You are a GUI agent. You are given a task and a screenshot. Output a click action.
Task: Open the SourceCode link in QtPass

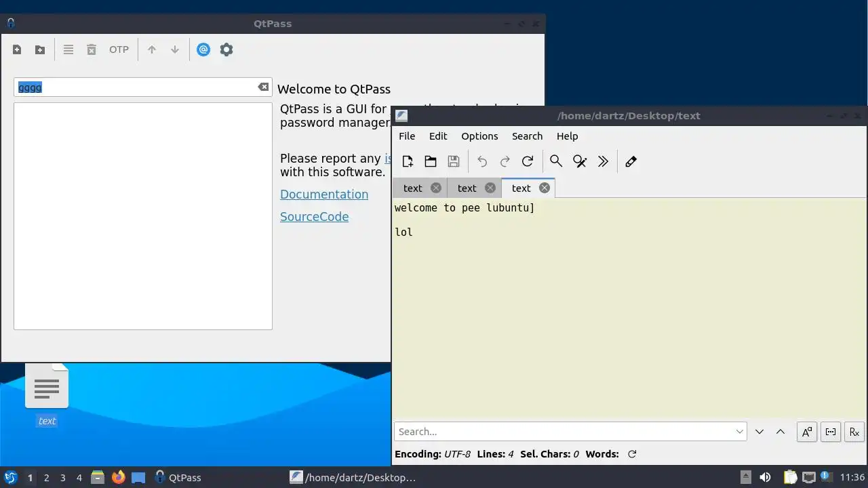pyautogui.click(x=315, y=217)
